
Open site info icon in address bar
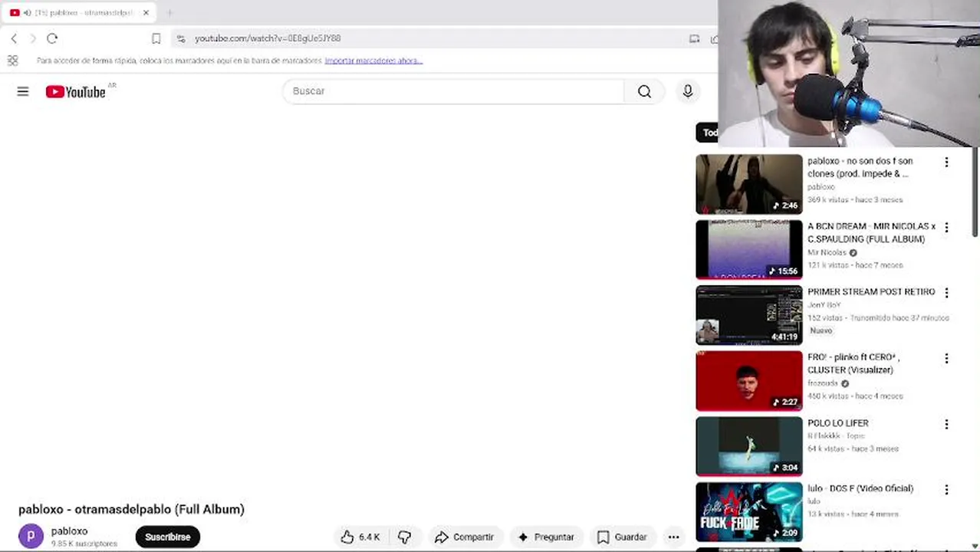pos(180,38)
